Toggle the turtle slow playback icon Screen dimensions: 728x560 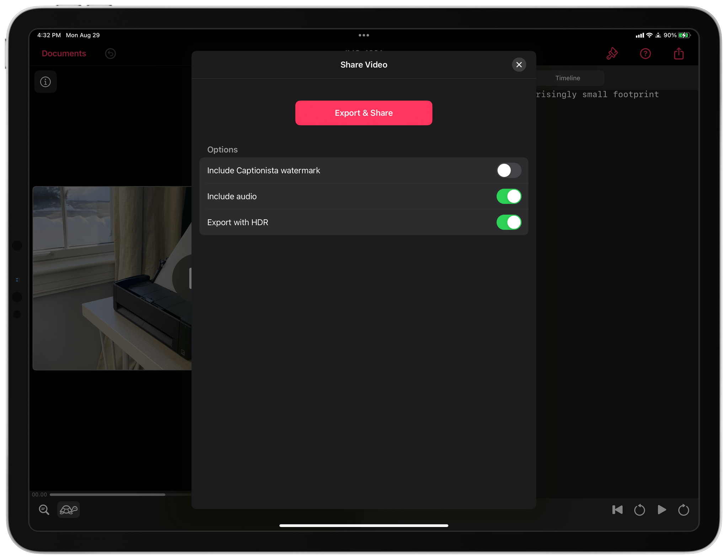pos(69,510)
